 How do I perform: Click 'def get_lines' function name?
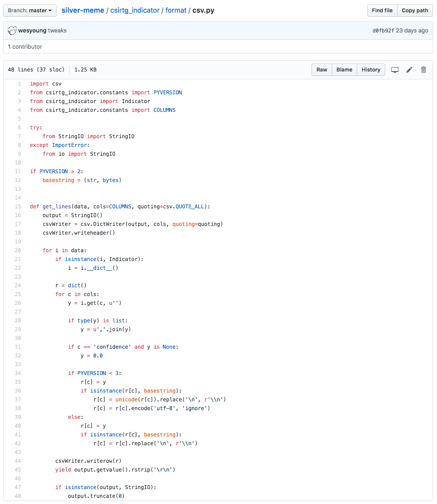[57, 206]
